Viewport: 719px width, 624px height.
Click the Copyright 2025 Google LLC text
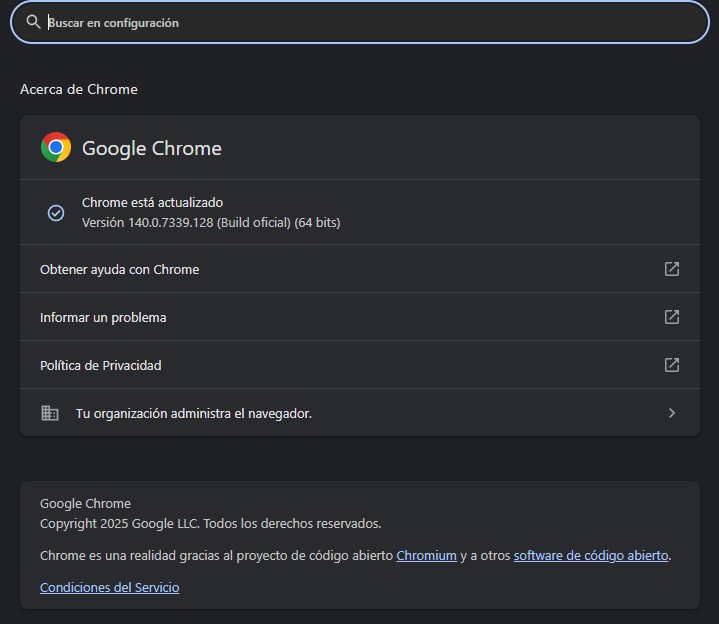(x=210, y=523)
